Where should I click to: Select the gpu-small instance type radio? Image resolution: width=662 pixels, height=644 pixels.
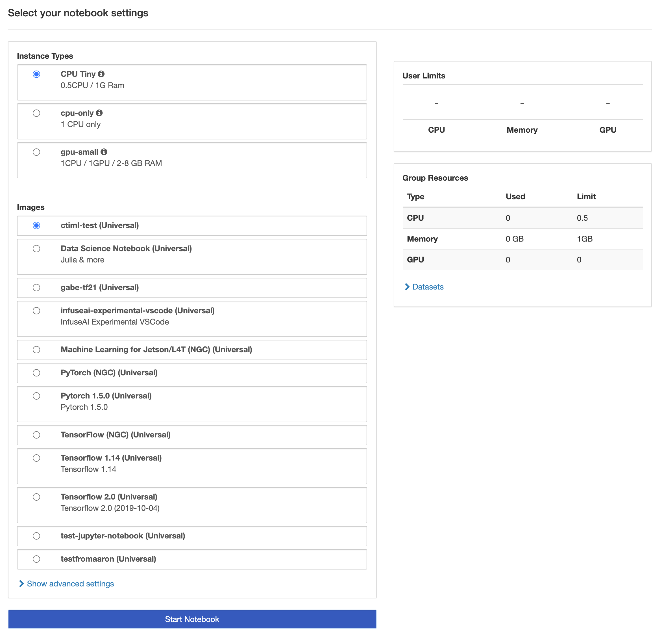36,152
